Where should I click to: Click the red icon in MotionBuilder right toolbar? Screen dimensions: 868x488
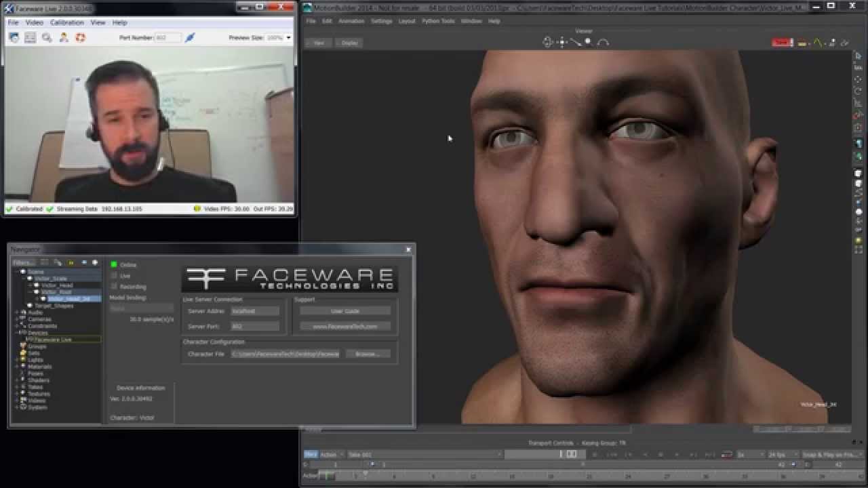(x=859, y=116)
